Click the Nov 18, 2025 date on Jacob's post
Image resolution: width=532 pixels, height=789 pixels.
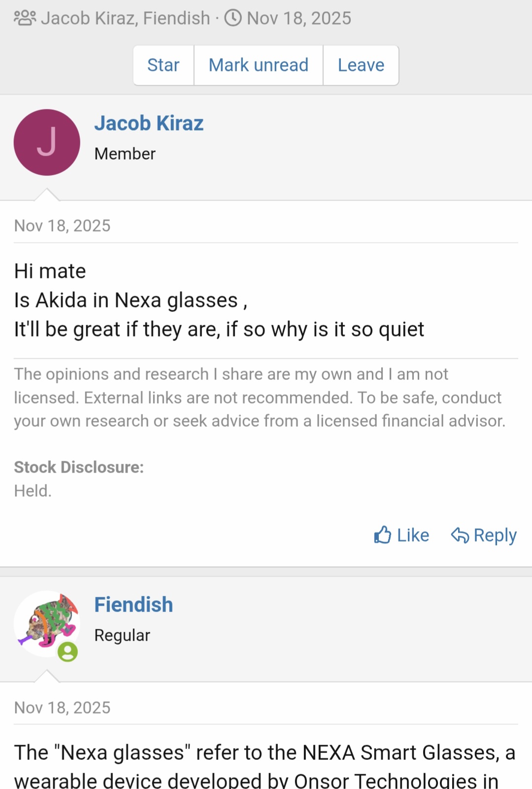pyautogui.click(x=63, y=226)
